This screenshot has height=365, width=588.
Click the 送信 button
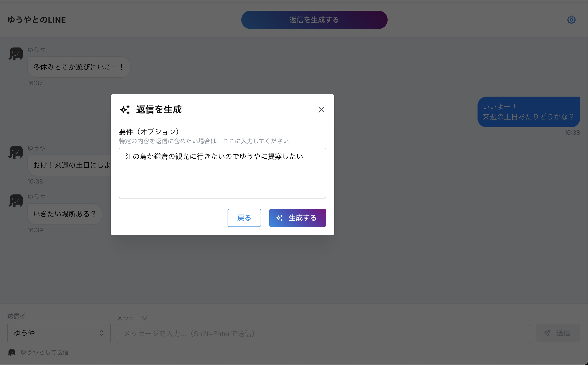(558, 333)
